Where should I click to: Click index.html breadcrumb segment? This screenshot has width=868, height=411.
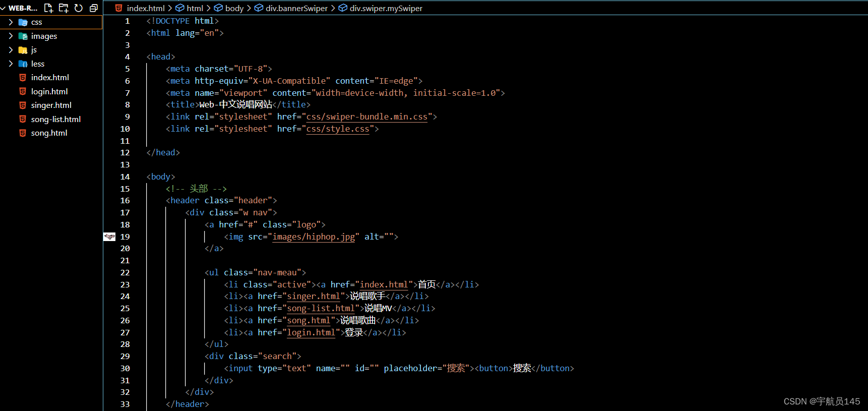coord(146,8)
